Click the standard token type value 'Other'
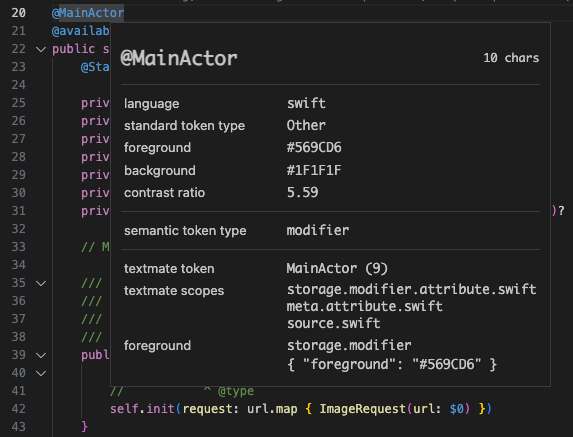The image size is (573, 437). pos(306,125)
